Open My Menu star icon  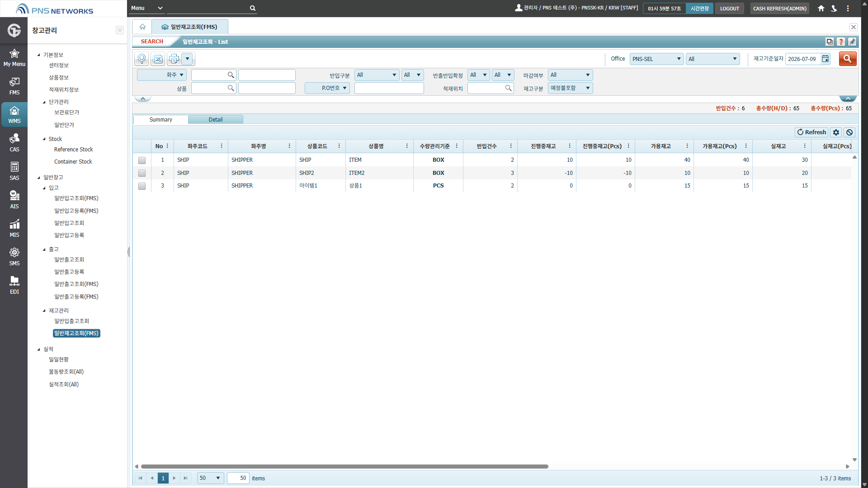coord(14,57)
